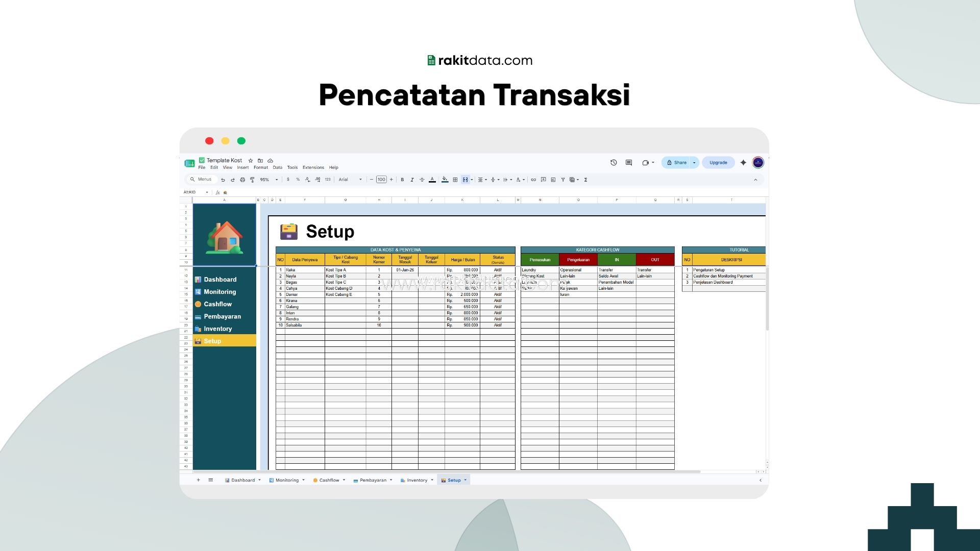Create a filter
Viewport: 980px width, 551px height.
point(563,180)
